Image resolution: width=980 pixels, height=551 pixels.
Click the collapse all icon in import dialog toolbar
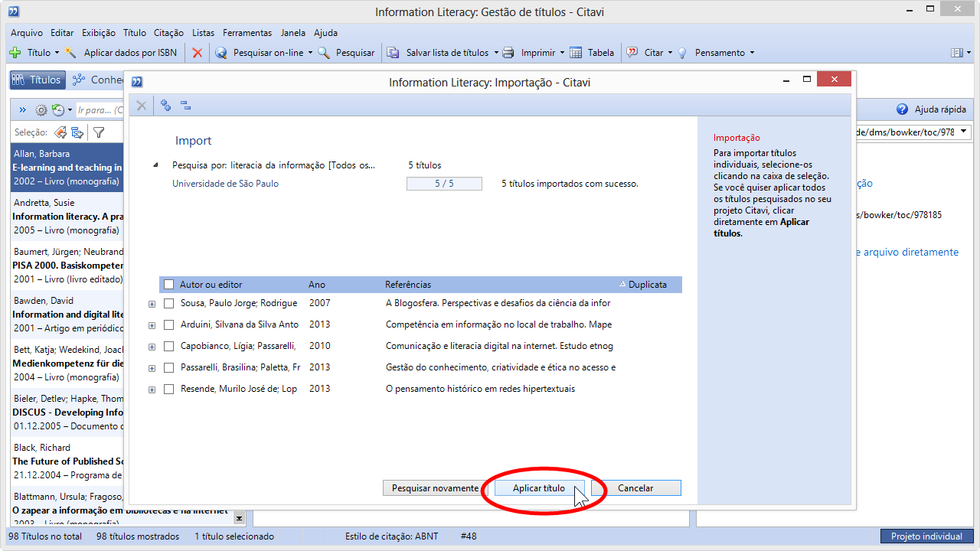click(185, 106)
